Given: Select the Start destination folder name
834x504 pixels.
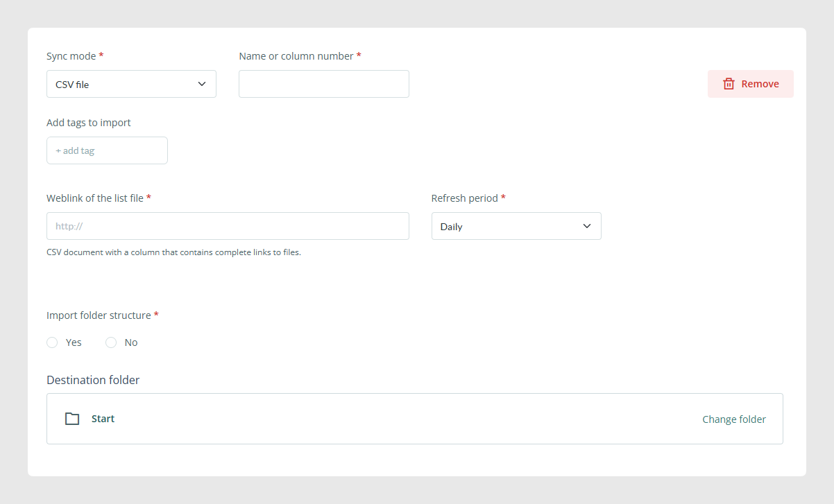Looking at the screenshot, I should pos(103,419).
